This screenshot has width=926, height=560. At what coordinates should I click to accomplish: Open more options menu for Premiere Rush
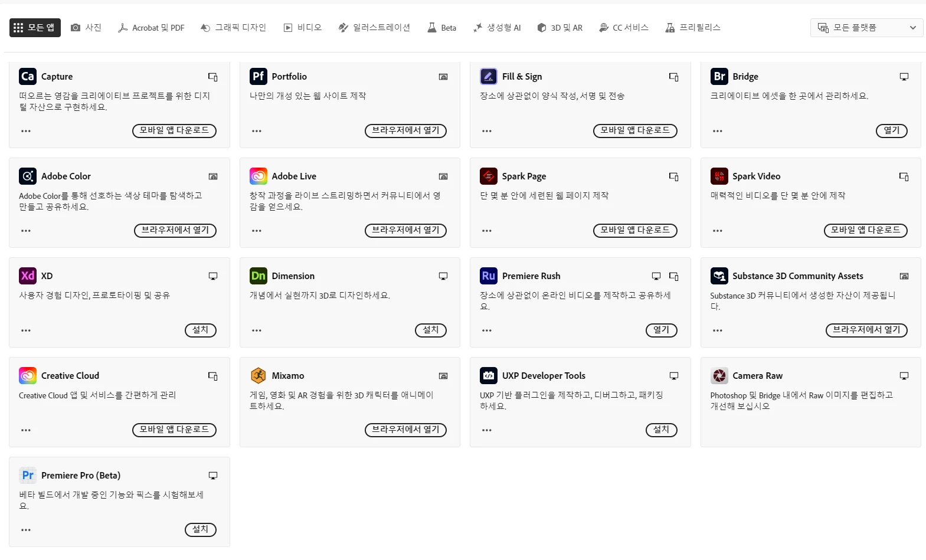tap(487, 330)
